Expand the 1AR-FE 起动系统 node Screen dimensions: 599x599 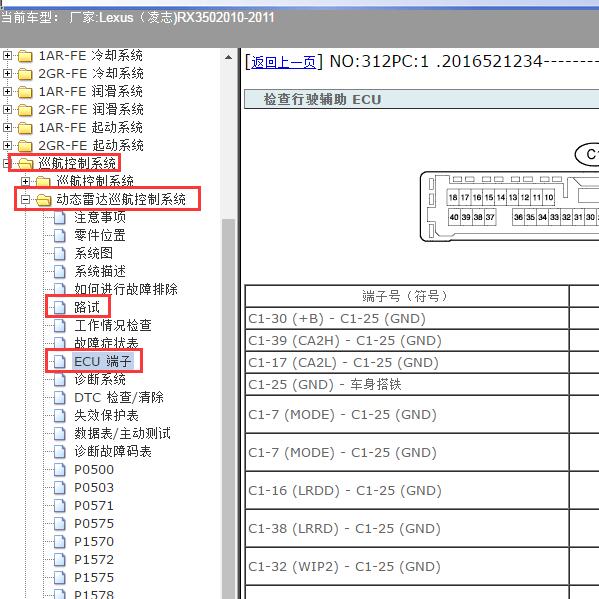(7, 127)
